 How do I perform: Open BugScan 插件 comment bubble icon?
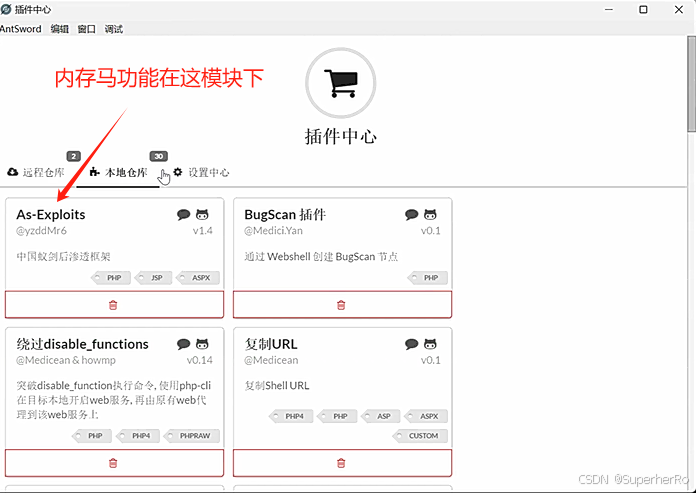pos(411,215)
